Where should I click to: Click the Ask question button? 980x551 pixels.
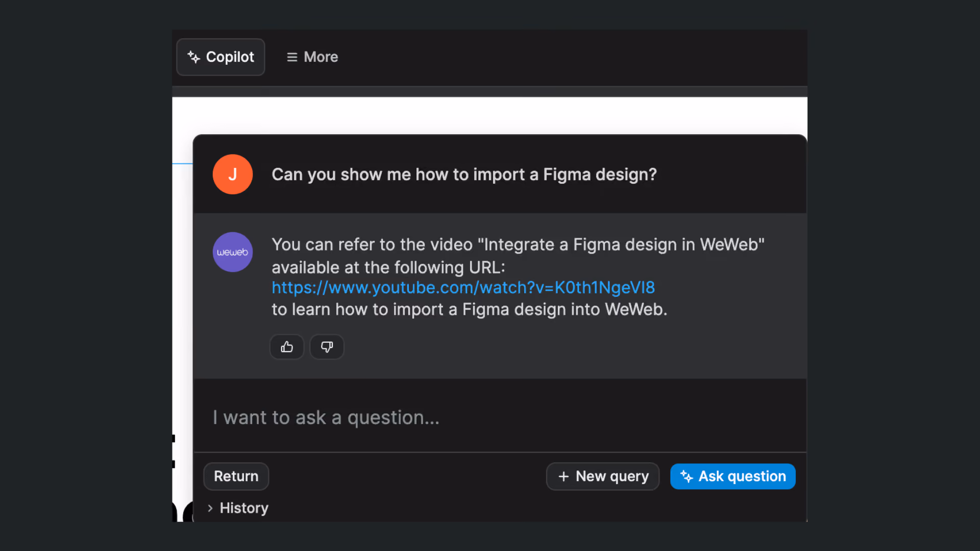tap(733, 477)
